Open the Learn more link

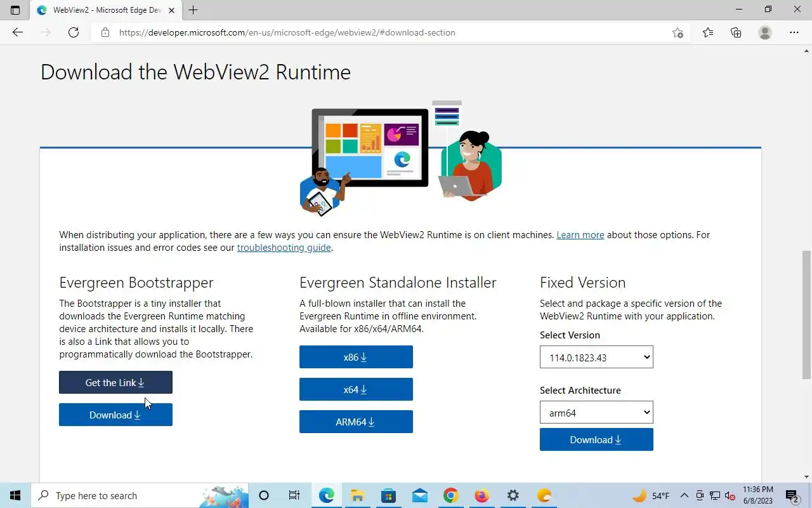coord(580,235)
